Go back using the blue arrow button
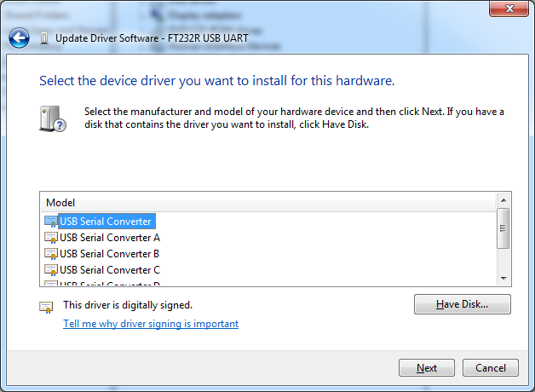 click(19, 37)
